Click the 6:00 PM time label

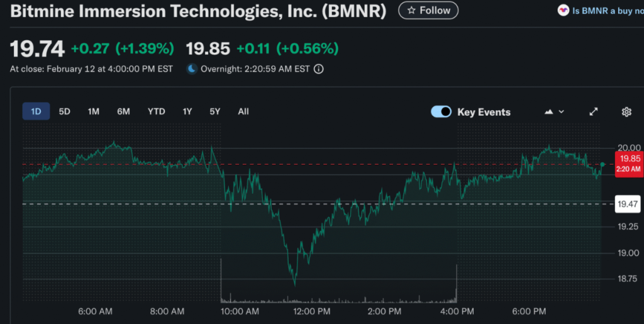(x=529, y=311)
